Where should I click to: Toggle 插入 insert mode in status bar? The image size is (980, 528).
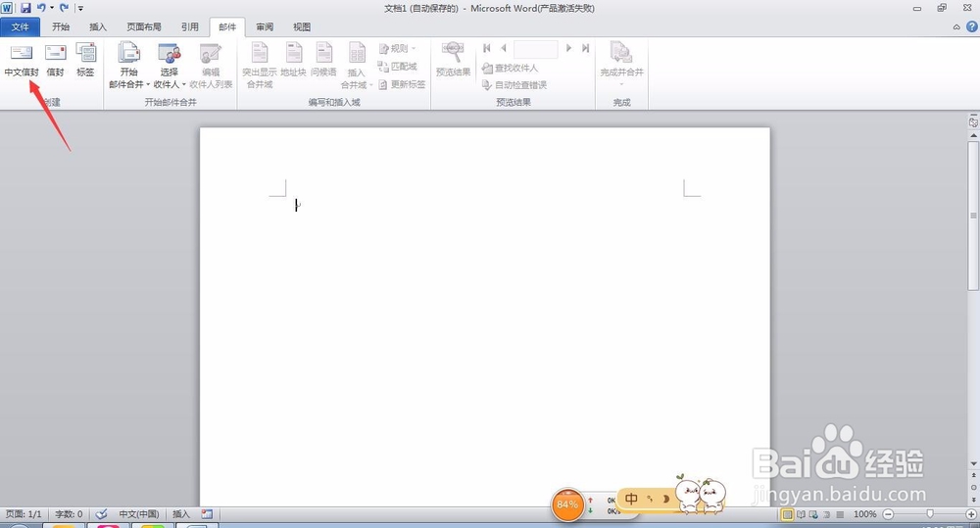[x=180, y=513]
